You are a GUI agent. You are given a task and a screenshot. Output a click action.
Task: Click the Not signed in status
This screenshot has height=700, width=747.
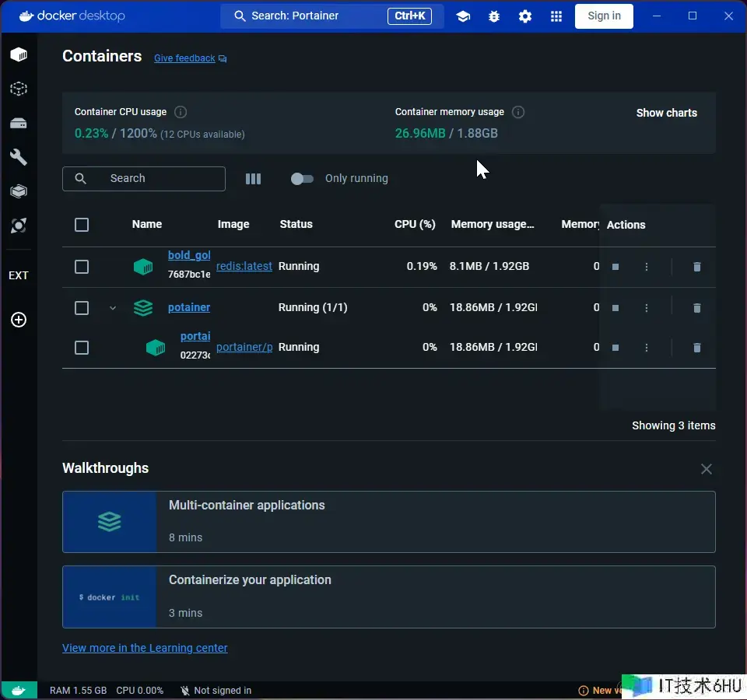[x=216, y=691]
